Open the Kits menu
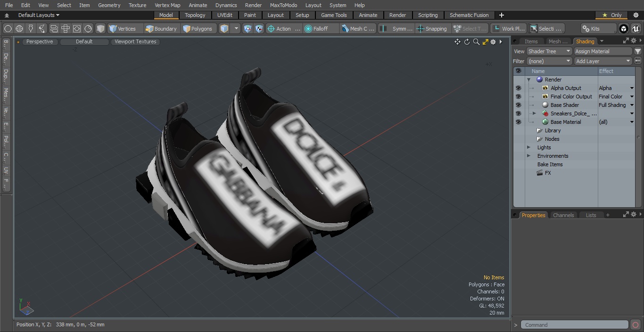This screenshot has width=644, height=332. click(599, 29)
